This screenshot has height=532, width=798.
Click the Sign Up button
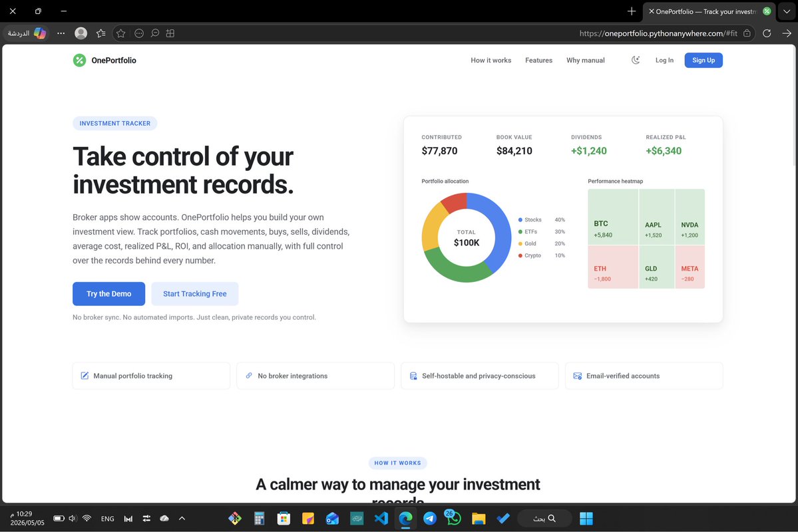click(703, 60)
